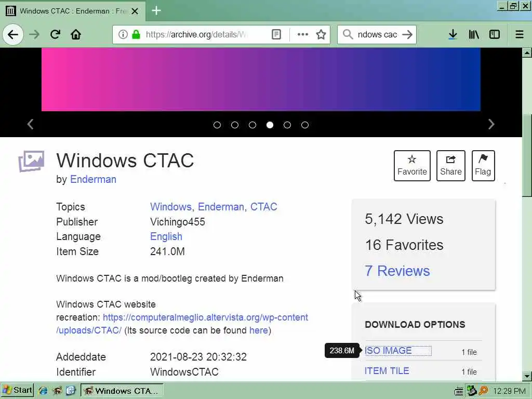This screenshot has height=399, width=532.
Task: Open the source code 'here' link
Action: tap(259, 330)
